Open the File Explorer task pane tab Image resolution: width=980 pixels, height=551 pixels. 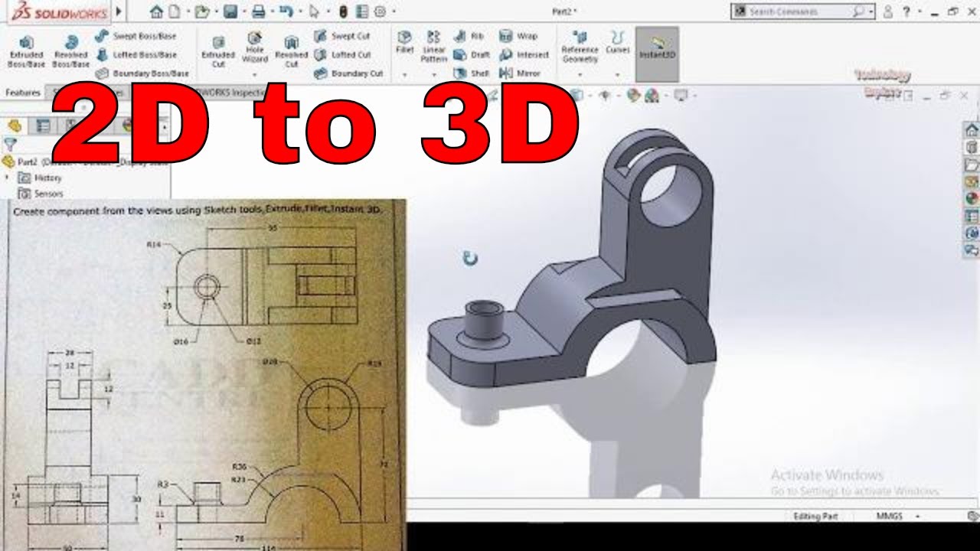(x=972, y=165)
